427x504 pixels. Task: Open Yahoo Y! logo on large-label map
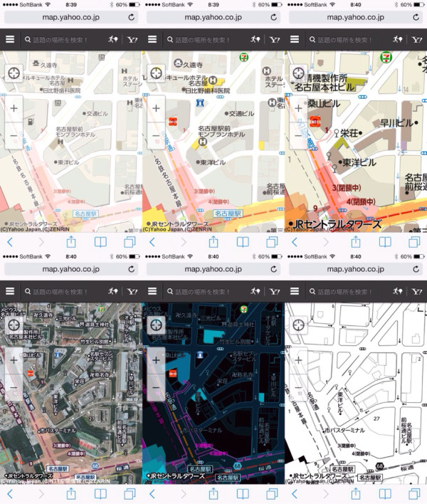point(417,40)
